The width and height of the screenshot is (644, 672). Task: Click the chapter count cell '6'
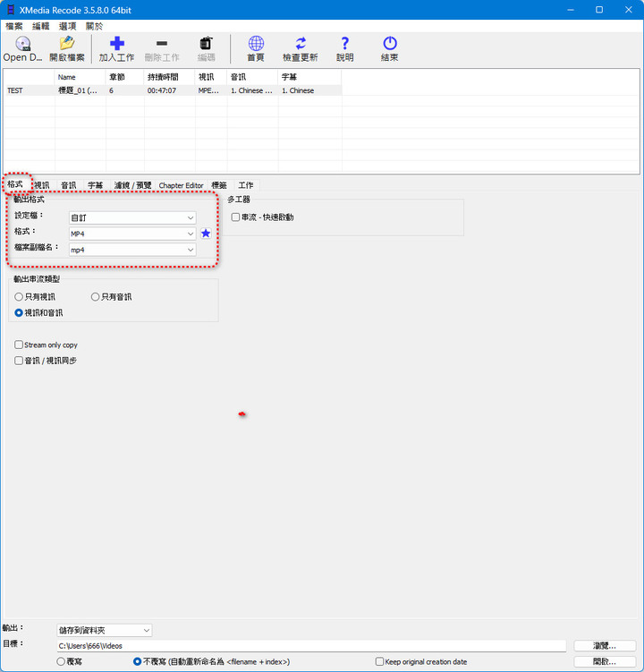point(124,90)
